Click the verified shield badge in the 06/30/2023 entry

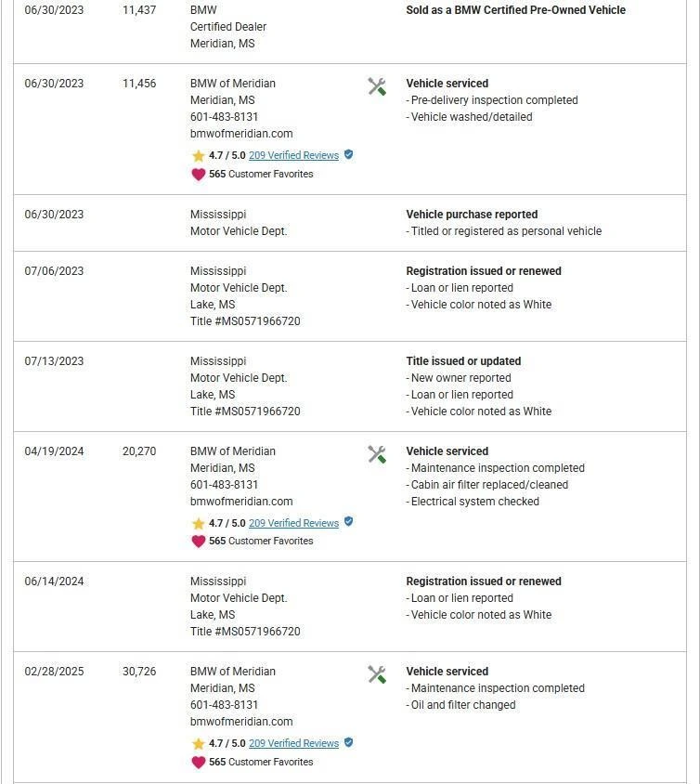point(349,155)
